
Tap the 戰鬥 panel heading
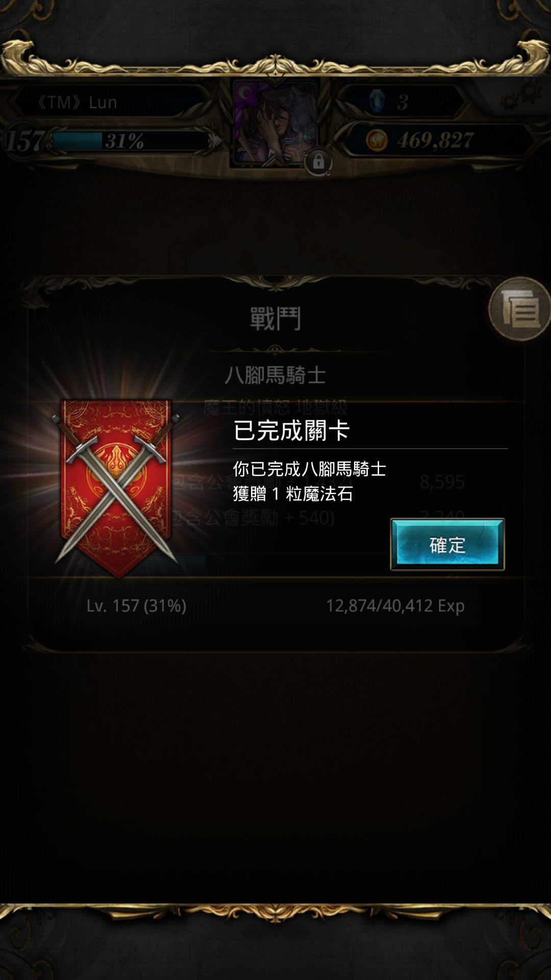275,318
